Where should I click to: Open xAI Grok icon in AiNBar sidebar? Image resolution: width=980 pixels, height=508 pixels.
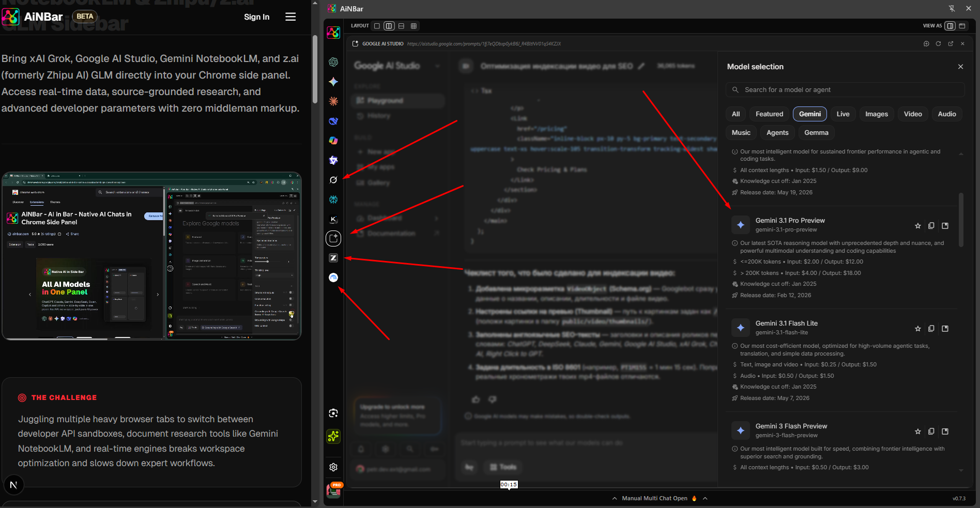click(x=333, y=180)
